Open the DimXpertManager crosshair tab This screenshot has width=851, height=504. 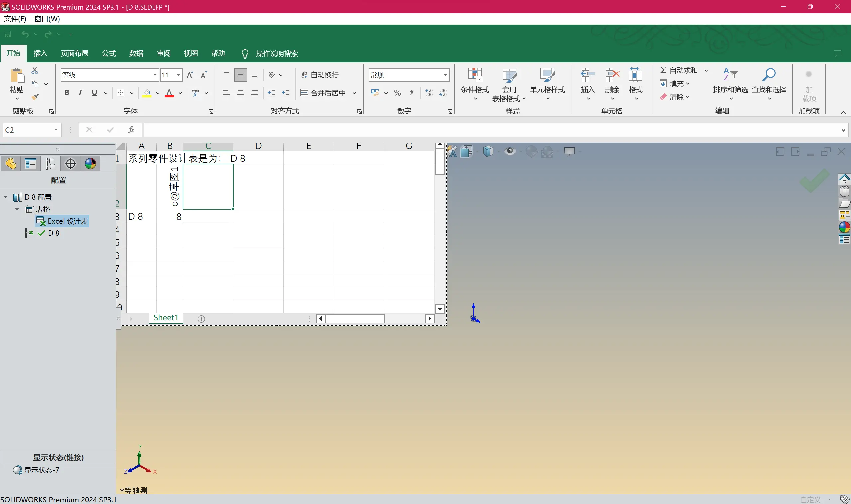(70, 164)
